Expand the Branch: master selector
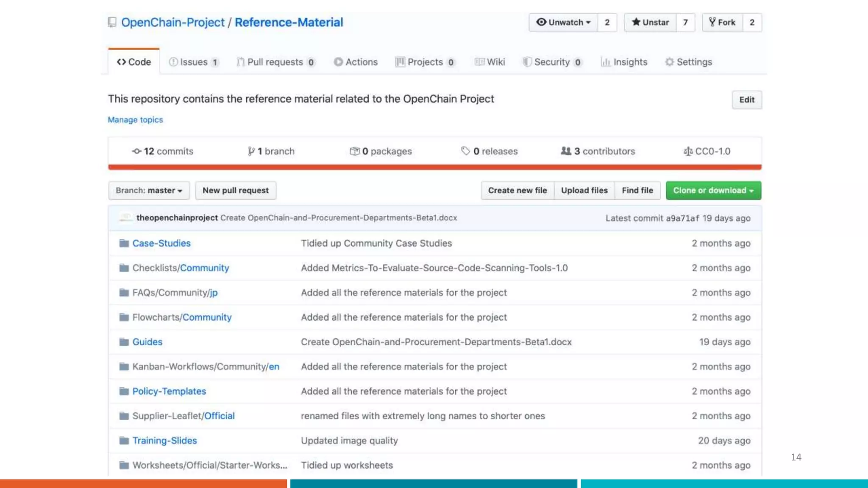 [x=149, y=191]
